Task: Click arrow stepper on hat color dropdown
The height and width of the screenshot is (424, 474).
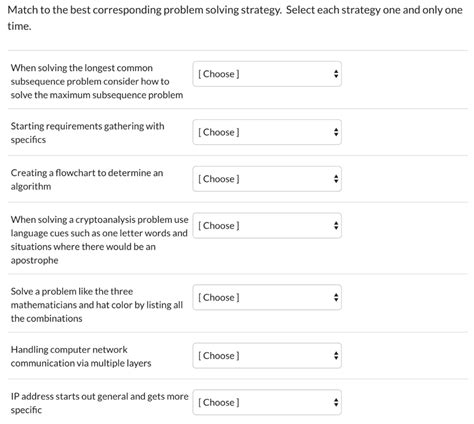Action: coord(336,297)
